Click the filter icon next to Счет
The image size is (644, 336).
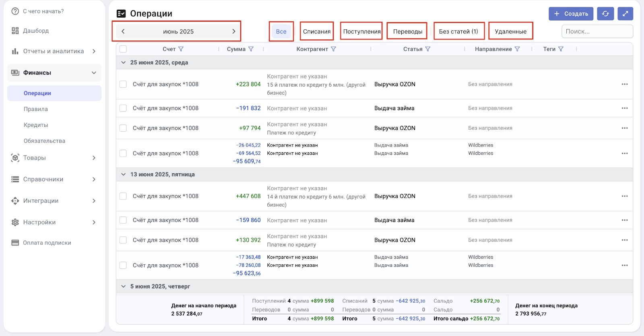181,49
